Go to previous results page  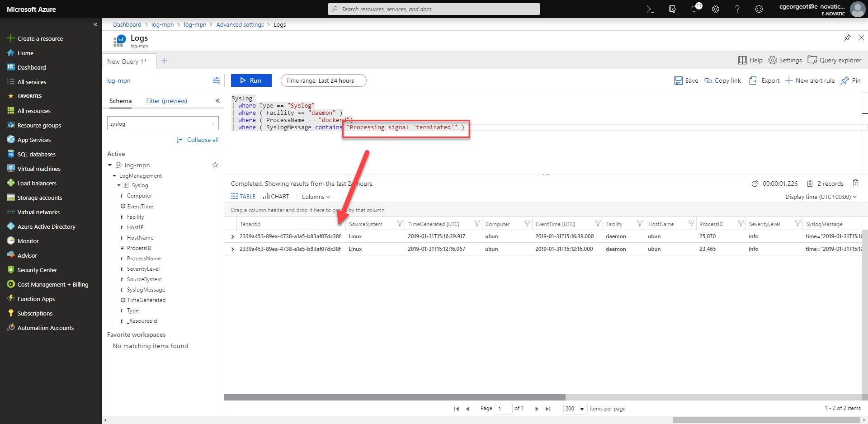[x=467, y=409]
